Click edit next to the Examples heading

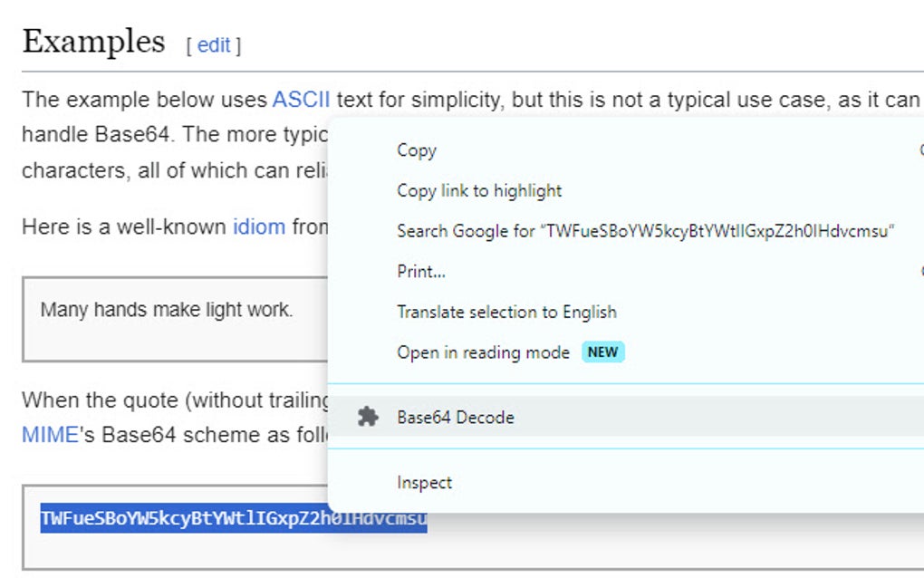tap(215, 45)
